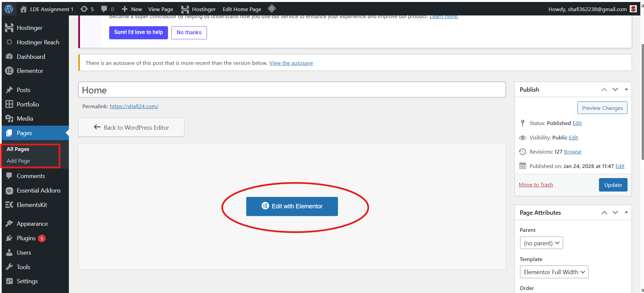Screen dimensions: 644x293
Task: Toggle the Page Attributes panel triangle
Action: point(626,212)
